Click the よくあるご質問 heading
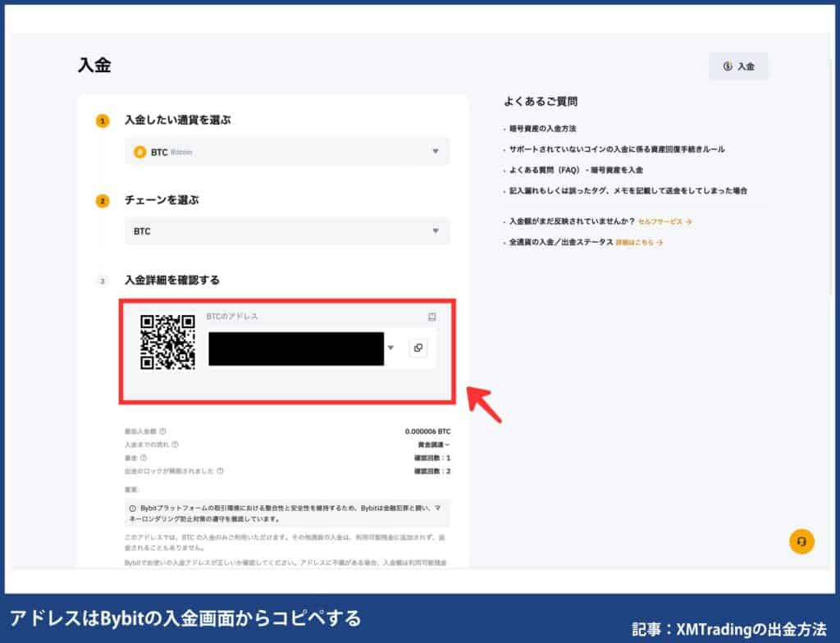The image size is (840, 643). point(541,101)
